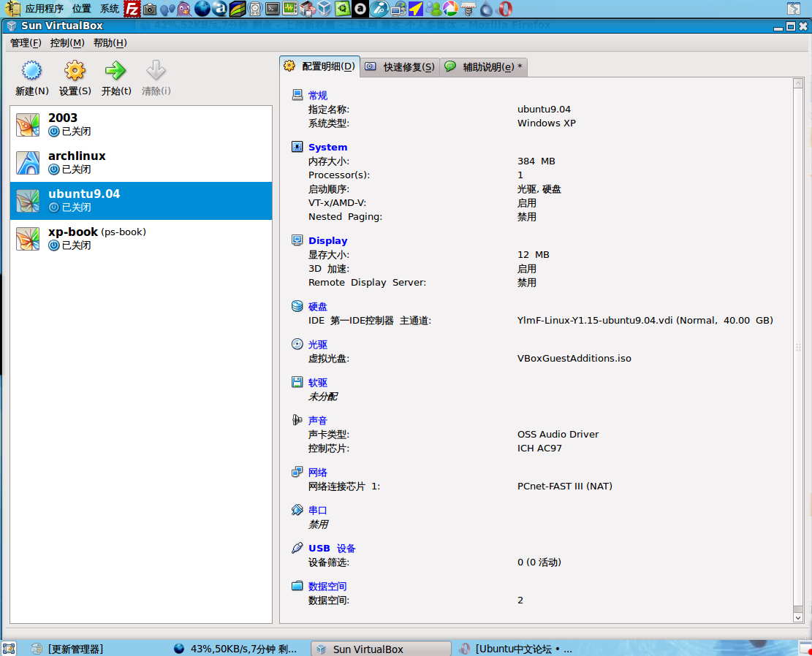
Task: Open the USB 设备 settings link
Action: 332,549
